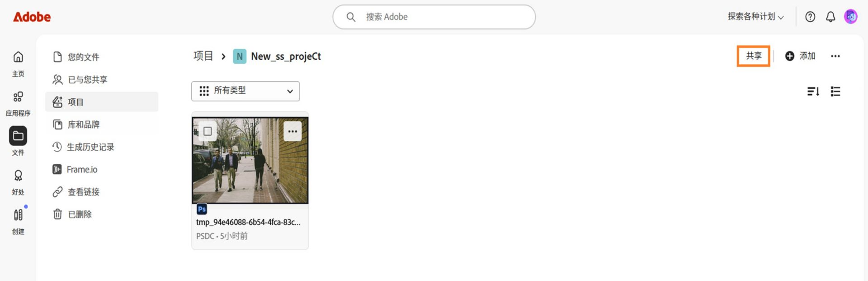The image size is (868, 281).
Task: Tick the checkbox on the tmp_94e46088 thumbnail
Action: pos(208,131)
